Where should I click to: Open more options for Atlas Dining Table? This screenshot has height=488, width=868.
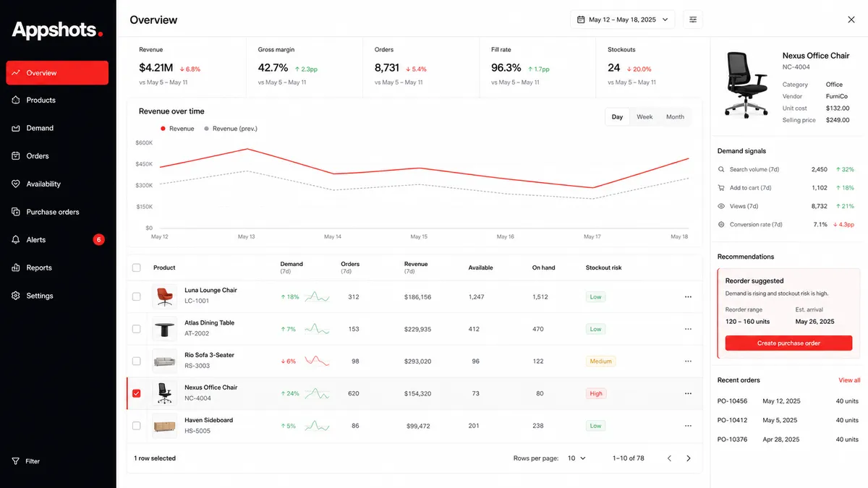pos(688,329)
